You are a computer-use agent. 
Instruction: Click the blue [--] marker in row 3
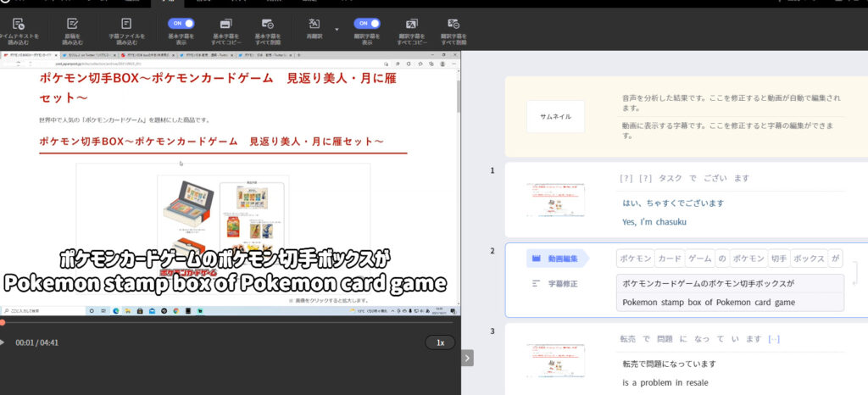click(774, 339)
